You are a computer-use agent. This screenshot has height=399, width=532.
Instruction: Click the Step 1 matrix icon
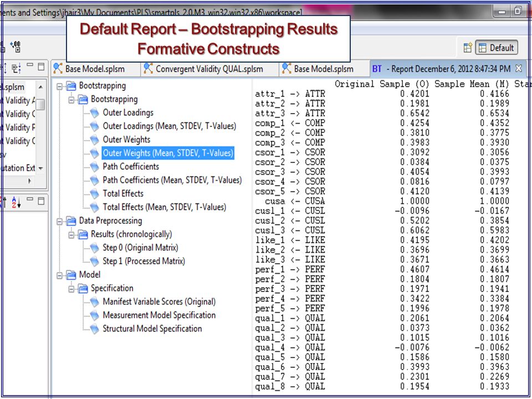click(x=95, y=262)
